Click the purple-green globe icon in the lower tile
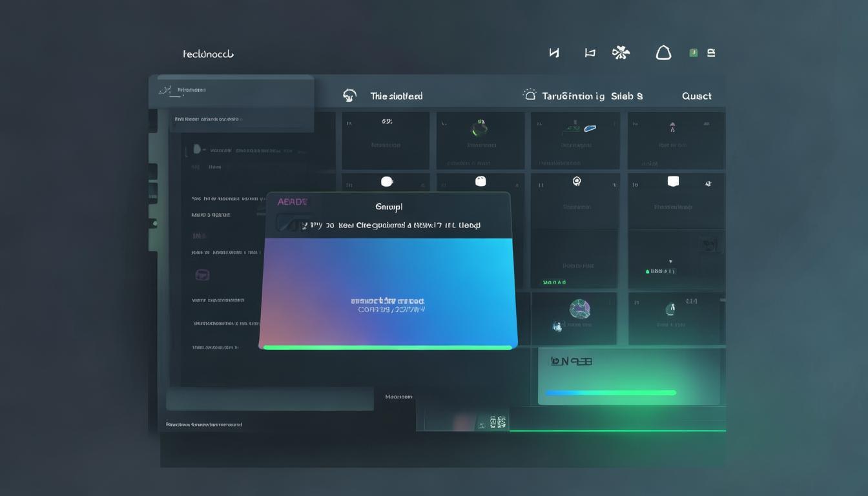This screenshot has width=868, height=496. [579, 309]
